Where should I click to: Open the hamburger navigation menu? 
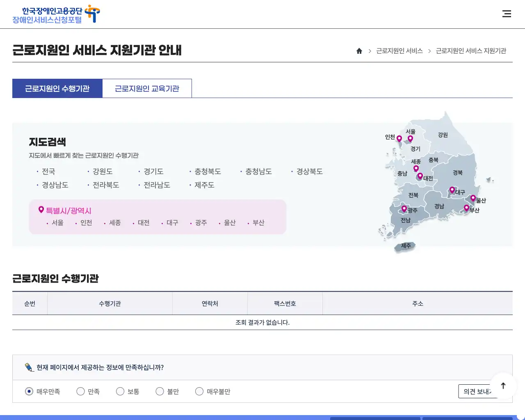coord(507,14)
